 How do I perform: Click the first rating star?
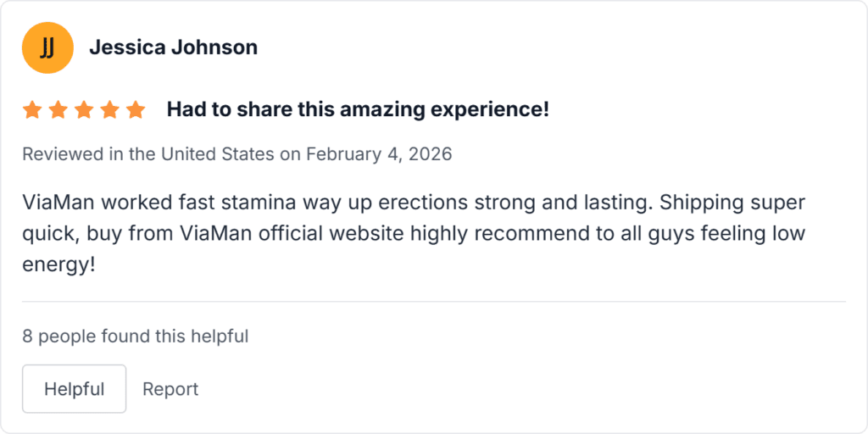coord(32,109)
